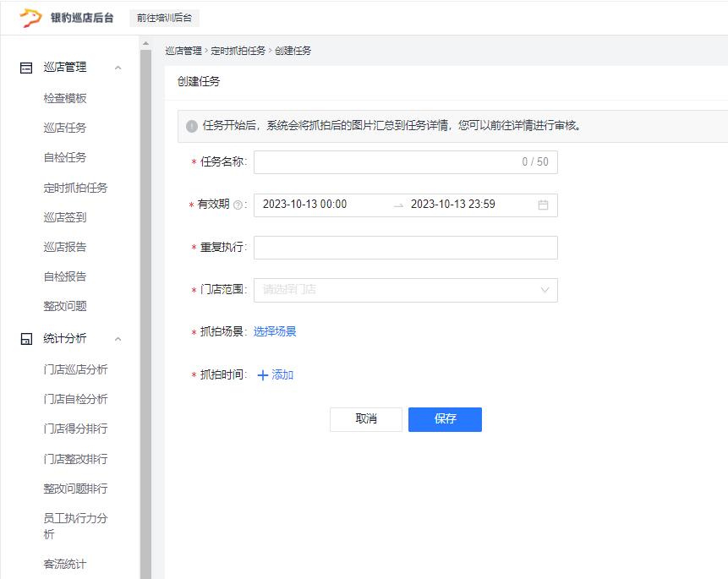Click the 巡店管理 section icon
The image size is (728, 579).
[x=26, y=68]
